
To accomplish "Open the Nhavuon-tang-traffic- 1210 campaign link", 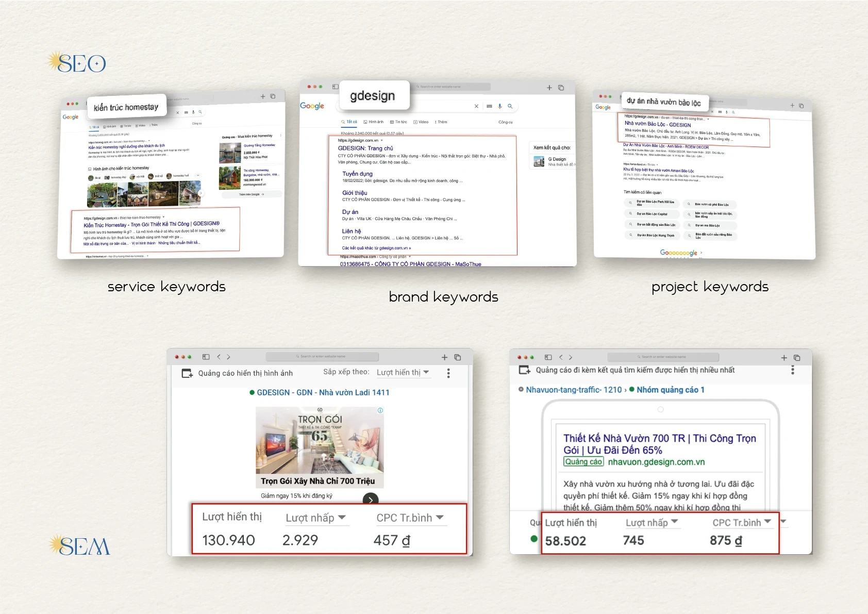I will pyautogui.click(x=574, y=390).
